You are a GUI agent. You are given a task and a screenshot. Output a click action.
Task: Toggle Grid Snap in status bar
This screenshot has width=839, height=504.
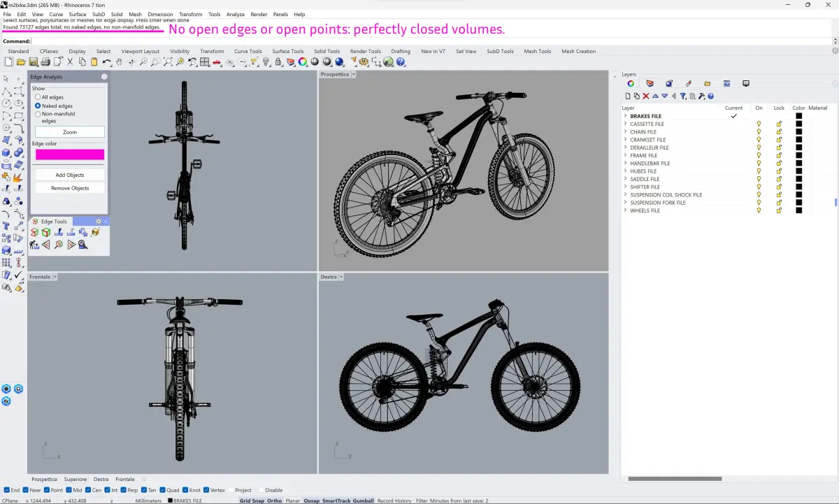(251, 501)
